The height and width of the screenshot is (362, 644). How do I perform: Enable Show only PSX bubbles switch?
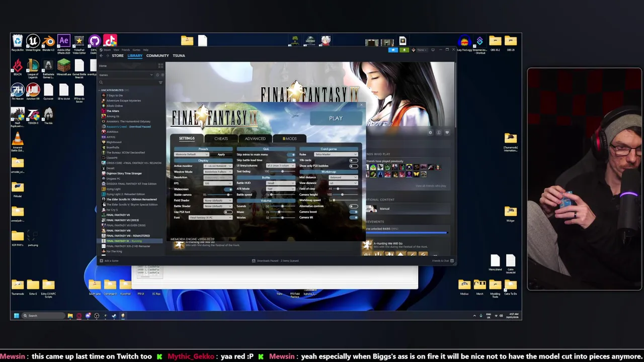354,165
